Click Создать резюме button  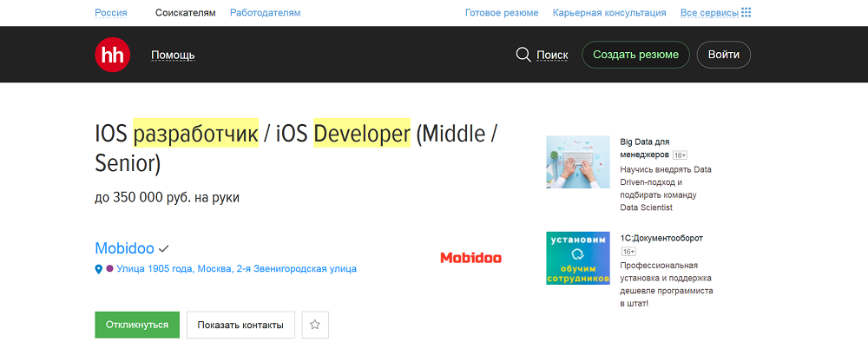pos(635,55)
